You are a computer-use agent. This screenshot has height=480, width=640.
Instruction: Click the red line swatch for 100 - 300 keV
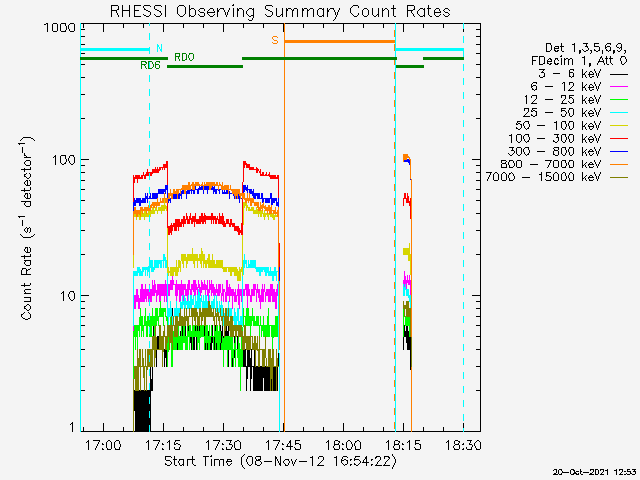pyautogui.click(x=619, y=139)
